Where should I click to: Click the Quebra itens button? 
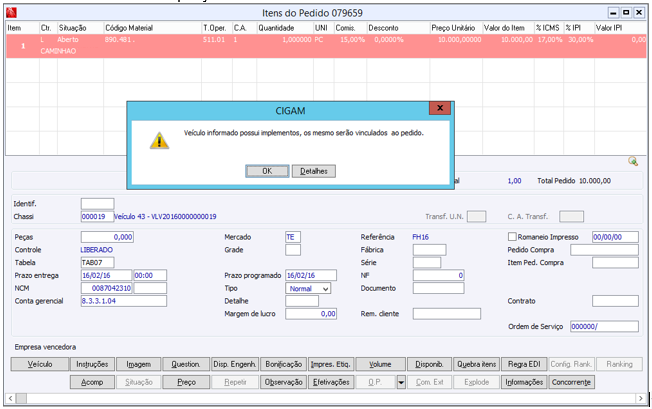click(477, 365)
